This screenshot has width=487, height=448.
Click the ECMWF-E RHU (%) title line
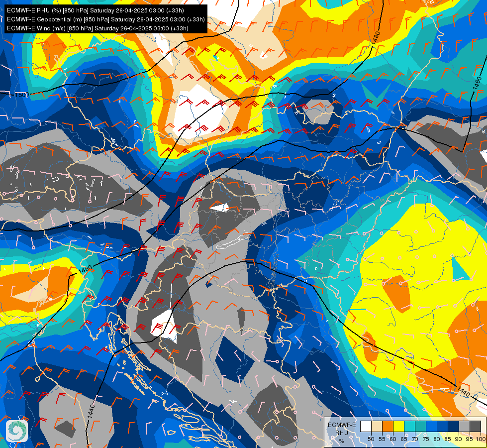tap(96, 10)
